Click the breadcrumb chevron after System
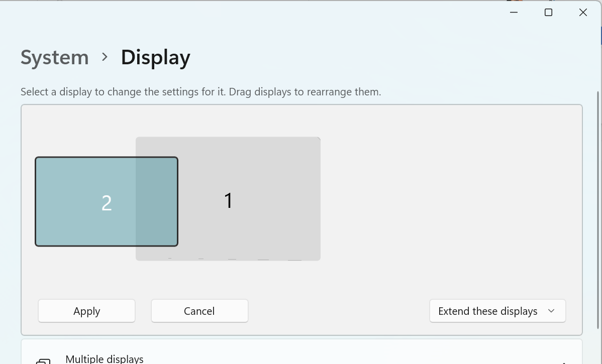602x364 pixels. coord(105,57)
